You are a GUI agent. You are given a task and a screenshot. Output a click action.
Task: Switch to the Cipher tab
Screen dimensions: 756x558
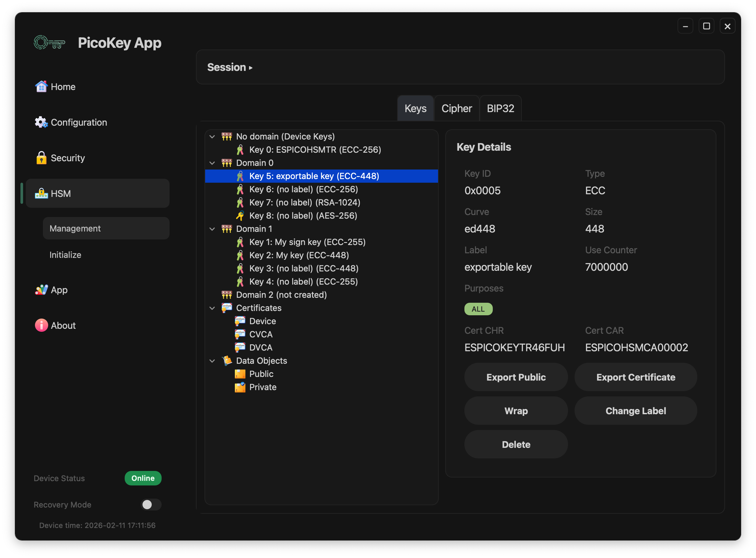(x=457, y=108)
